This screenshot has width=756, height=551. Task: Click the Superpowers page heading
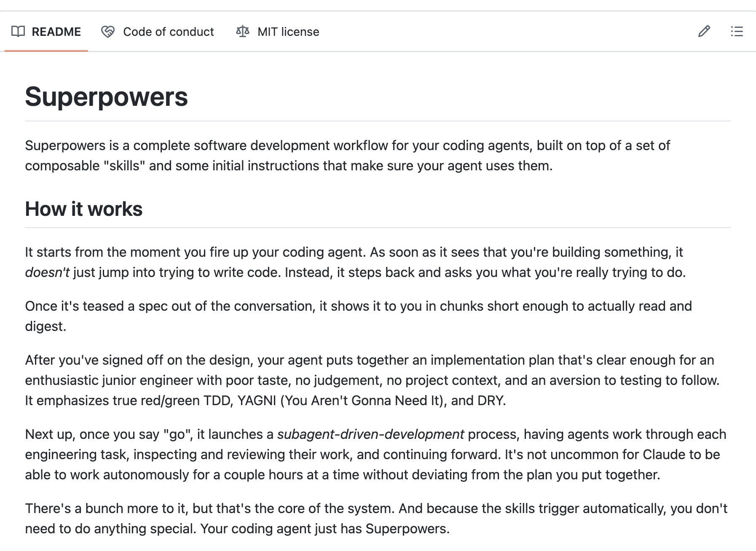tap(107, 97)
